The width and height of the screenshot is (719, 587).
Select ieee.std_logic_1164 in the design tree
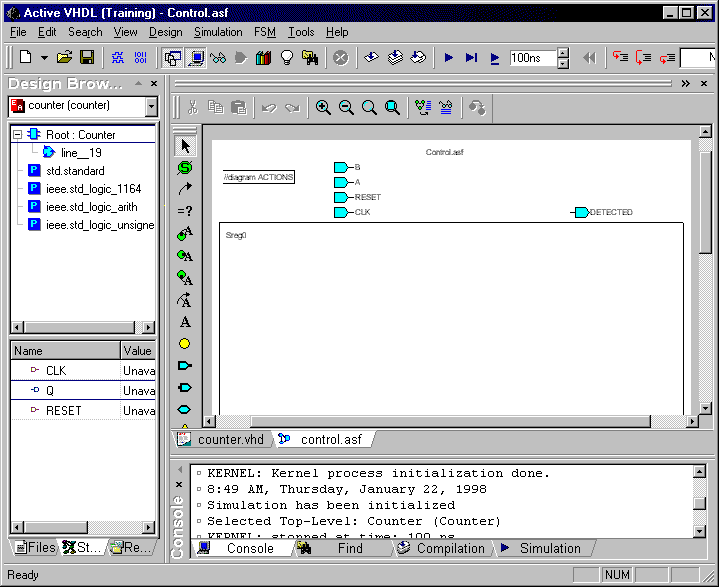(93, 189)
